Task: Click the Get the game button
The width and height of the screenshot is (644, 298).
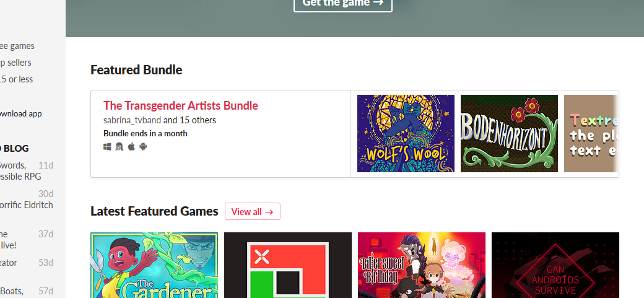Action: 343,3
